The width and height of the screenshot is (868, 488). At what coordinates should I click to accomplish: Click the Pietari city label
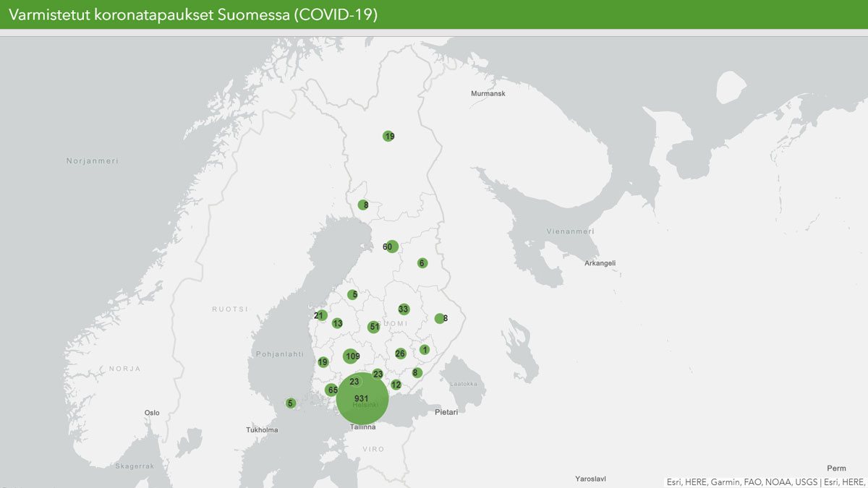click(446, 412)
